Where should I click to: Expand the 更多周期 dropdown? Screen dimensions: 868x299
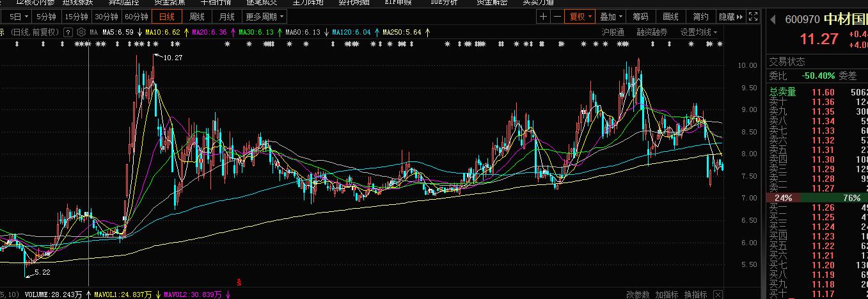(264, 17)
